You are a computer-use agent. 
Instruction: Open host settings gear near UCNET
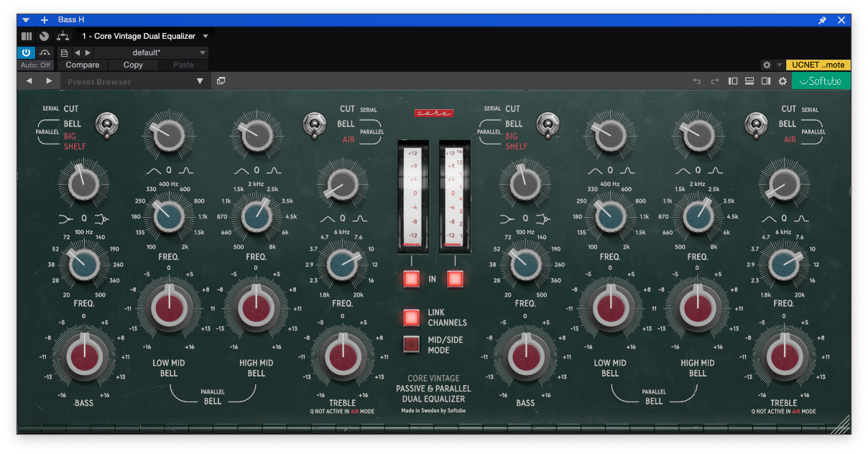767,65
